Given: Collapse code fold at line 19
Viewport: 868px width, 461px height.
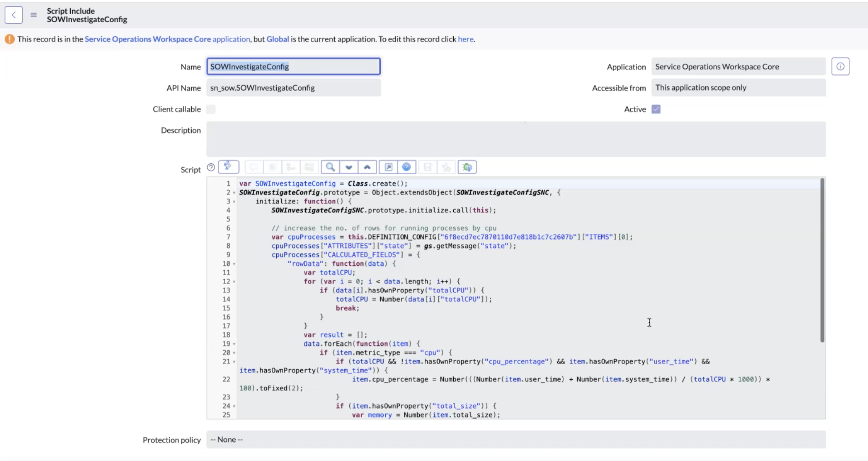Looking at the screenshot, I should click(x=234, y=344).
